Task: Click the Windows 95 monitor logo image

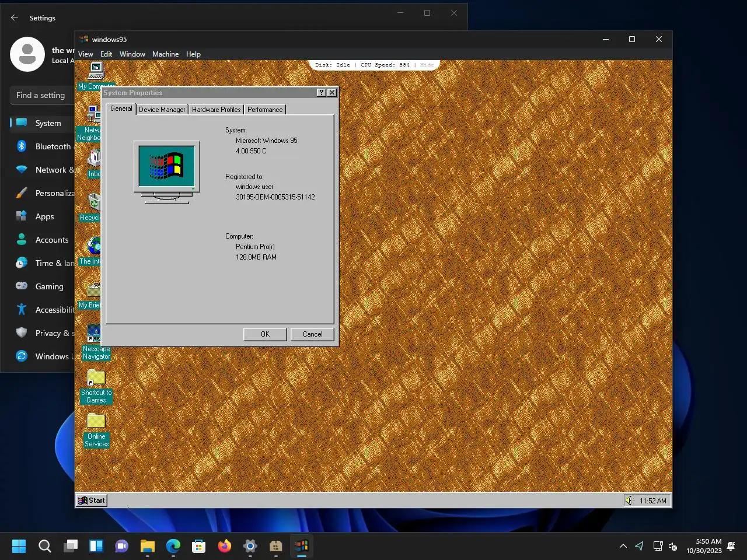Action: tap(167, 172)
